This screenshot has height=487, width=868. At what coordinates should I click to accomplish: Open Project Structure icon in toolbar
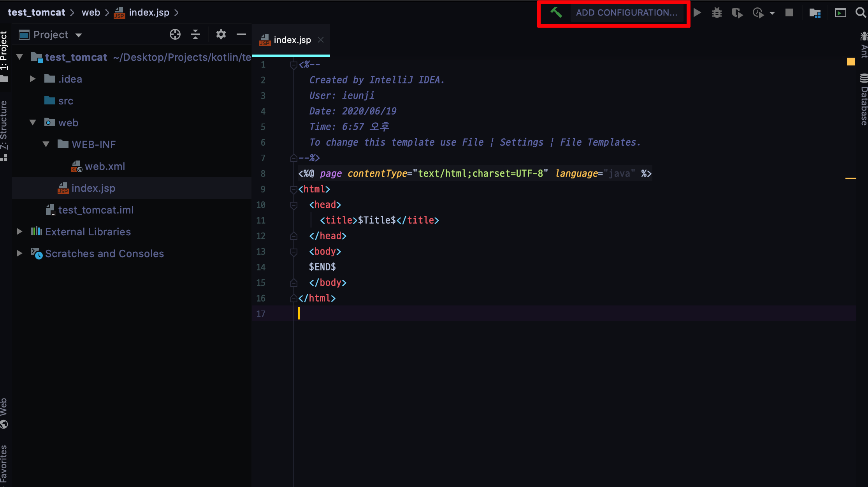815,13
